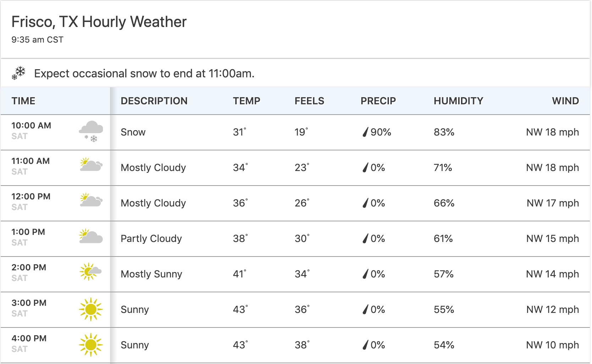Click the partly cloudy icon at 1:00 PM
Viewport: 592px width, 364px height.
click(91, 236)
